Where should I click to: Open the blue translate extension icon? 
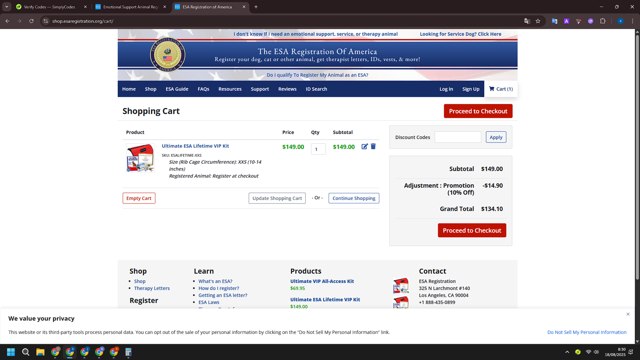(x=554, y=21)
